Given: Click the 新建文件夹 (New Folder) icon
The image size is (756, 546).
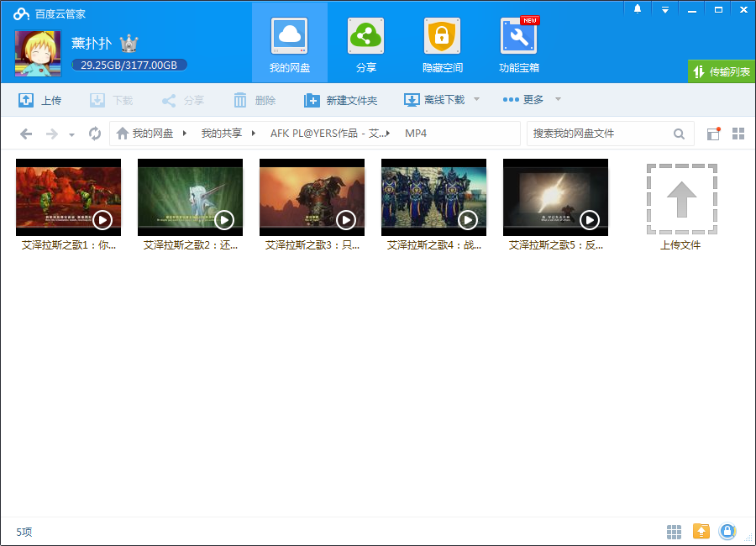Looking at the screenshot, I should pyautogui.click(x=310, y=99).
